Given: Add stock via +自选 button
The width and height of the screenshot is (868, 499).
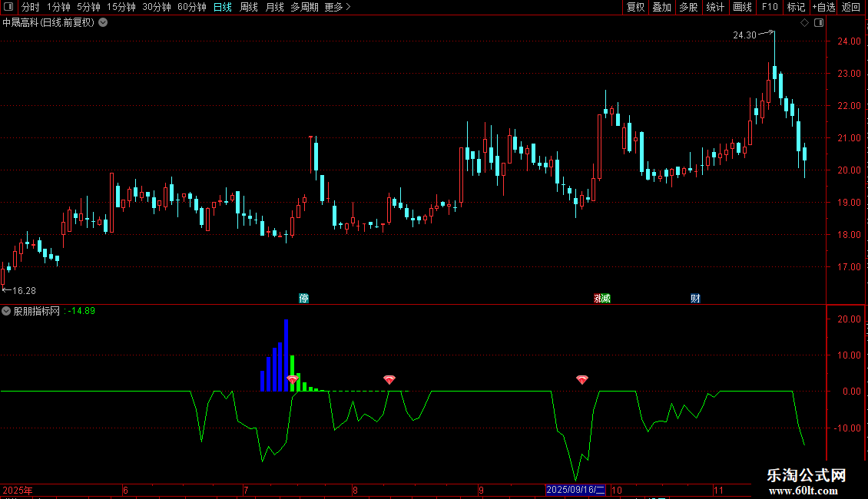Looking at the screenshot, I should pyautogui.click(x=823, y=7).
